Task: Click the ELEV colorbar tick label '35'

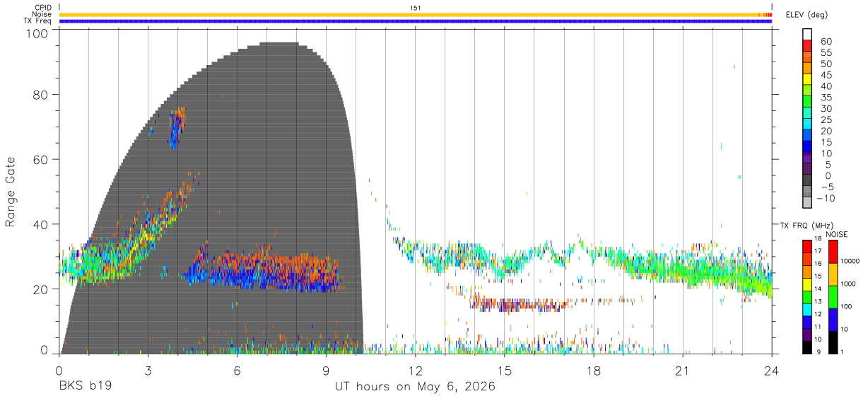Action: [x=826, y=97]
